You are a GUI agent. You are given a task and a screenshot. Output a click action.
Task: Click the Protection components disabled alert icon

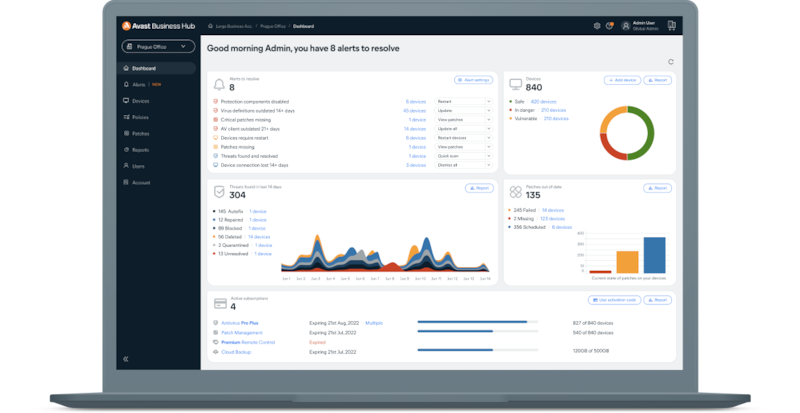coord(215,102)
